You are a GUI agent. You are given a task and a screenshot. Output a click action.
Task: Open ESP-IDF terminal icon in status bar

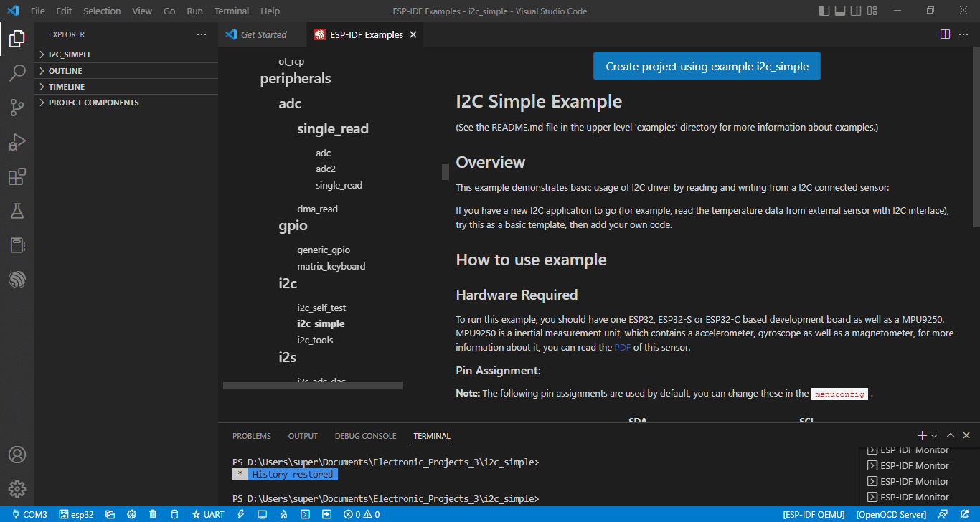(x=306, y=514)
